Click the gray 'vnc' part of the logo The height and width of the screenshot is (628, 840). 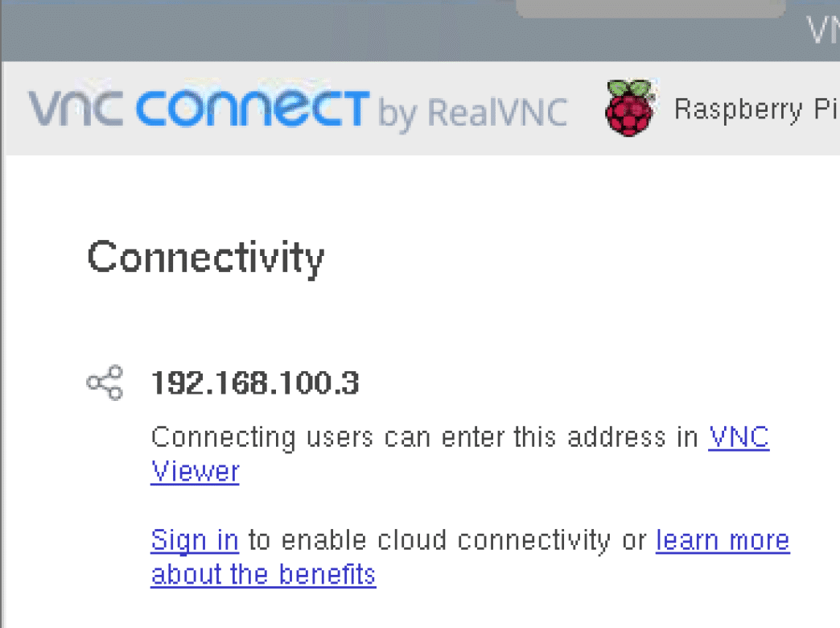click(76, 109)
